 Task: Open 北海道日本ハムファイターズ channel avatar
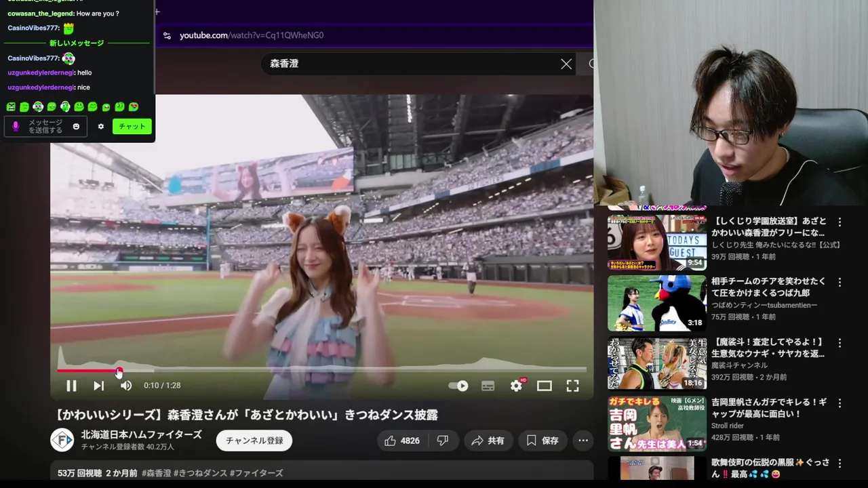[x=62, y=440]
